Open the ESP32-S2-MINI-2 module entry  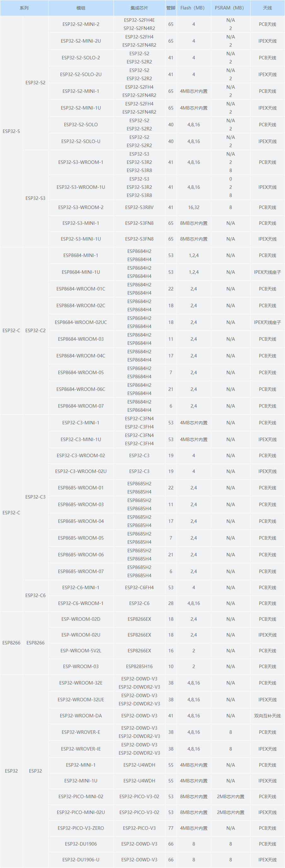click(81, 24)
